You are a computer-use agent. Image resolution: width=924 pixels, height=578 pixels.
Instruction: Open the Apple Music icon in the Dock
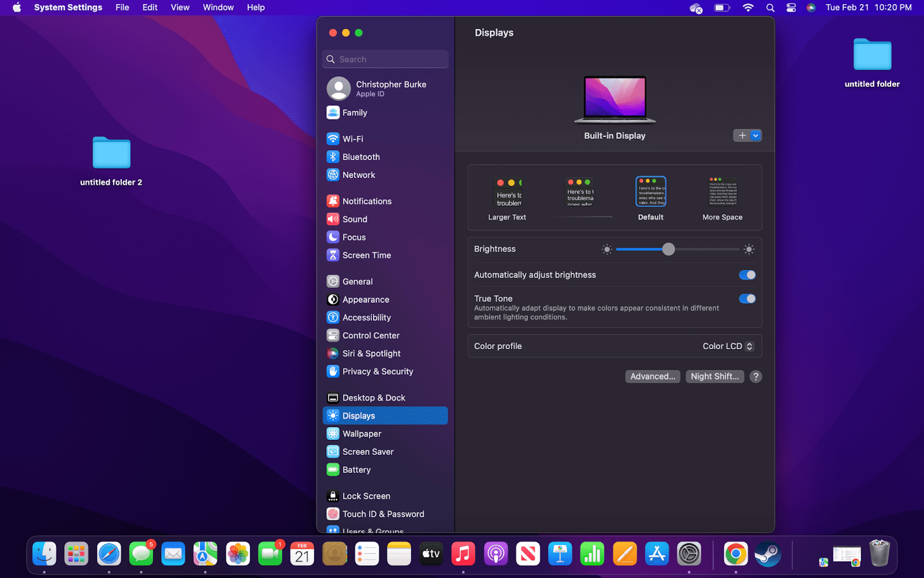click(463, 554)
